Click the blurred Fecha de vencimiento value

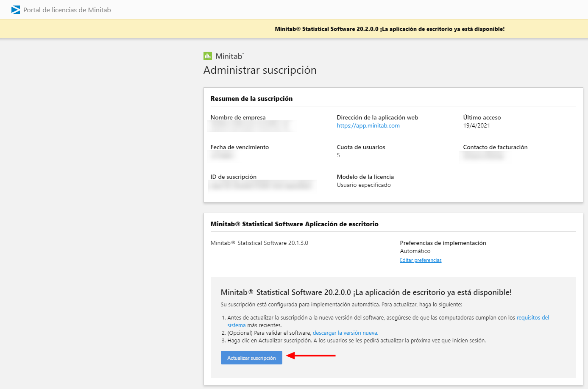pos(222,156)
